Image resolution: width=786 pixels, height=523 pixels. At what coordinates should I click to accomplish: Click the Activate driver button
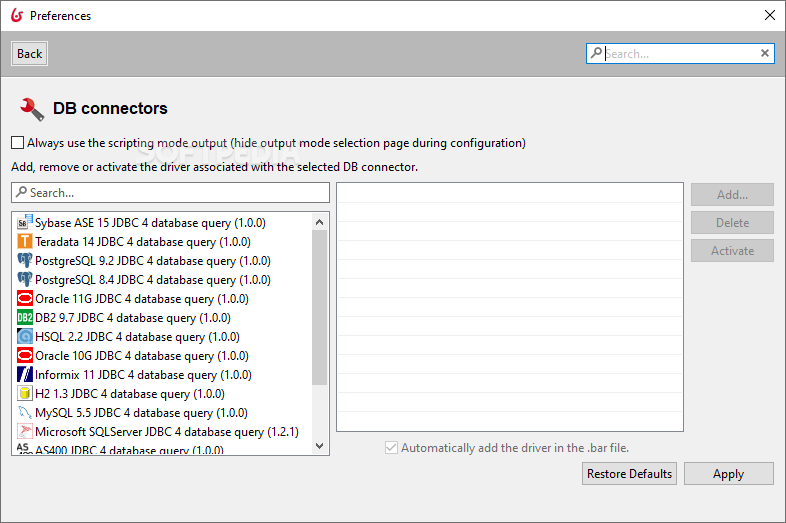(732, 251)
